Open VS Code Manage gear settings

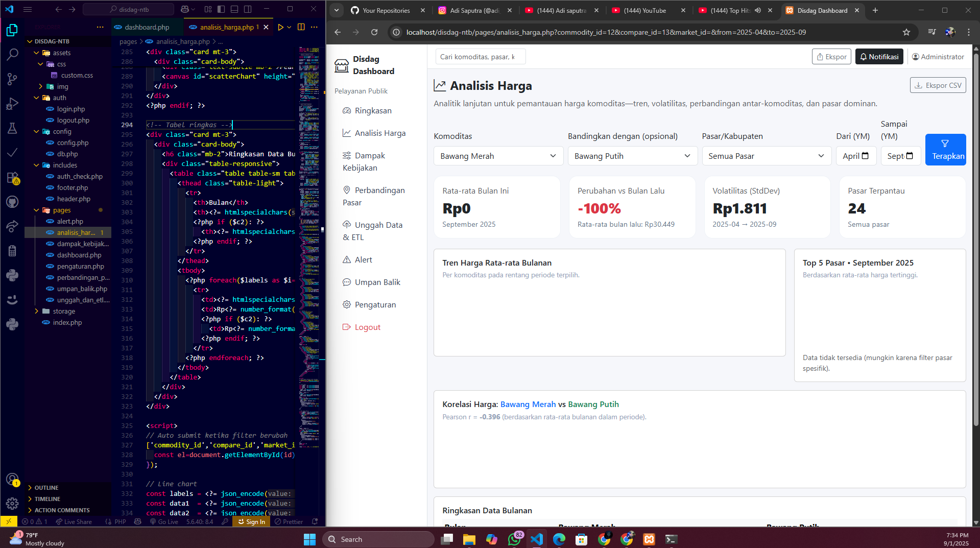[x=12, y=504]
